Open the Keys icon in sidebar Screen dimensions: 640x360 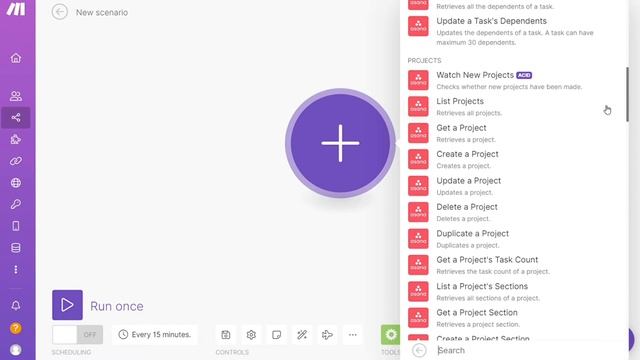tap(16, 204)
